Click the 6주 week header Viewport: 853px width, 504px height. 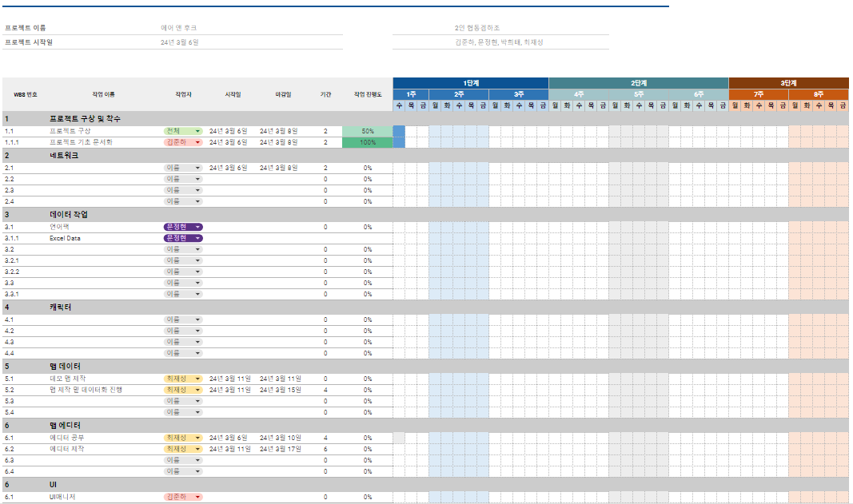[699, 94]
